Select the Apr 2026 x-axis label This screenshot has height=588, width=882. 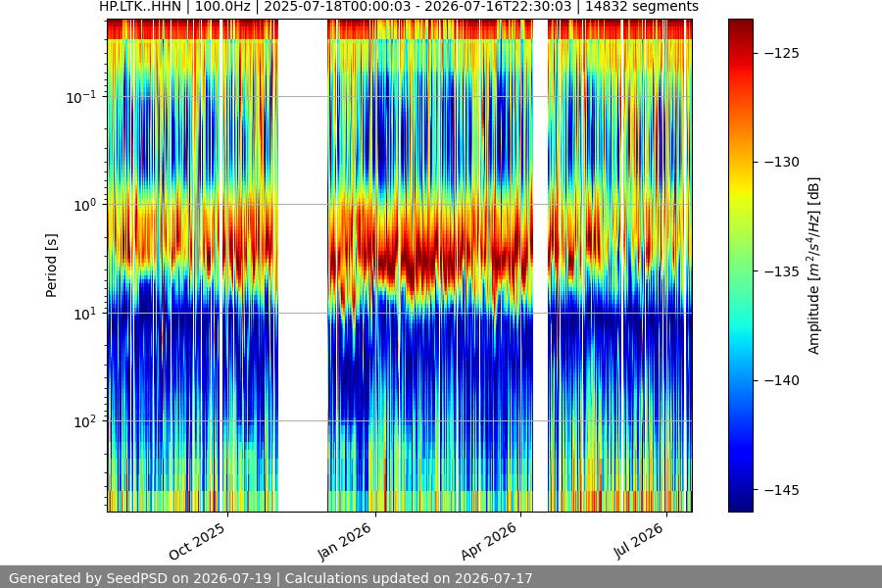pos(489,541)
